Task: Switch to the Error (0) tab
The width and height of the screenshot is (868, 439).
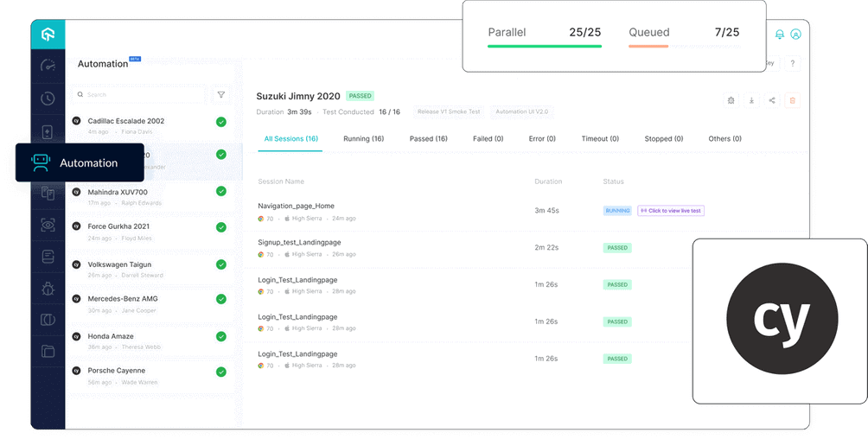Action: [x=542, y=138]
